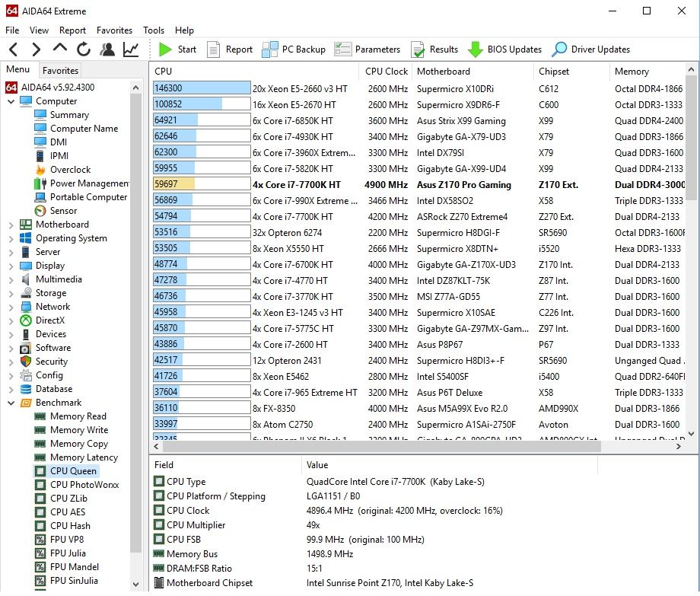Select FPU Mandel benchmark
The height and width of the screenshot is (596, 700).
click(x=75, y=567)
